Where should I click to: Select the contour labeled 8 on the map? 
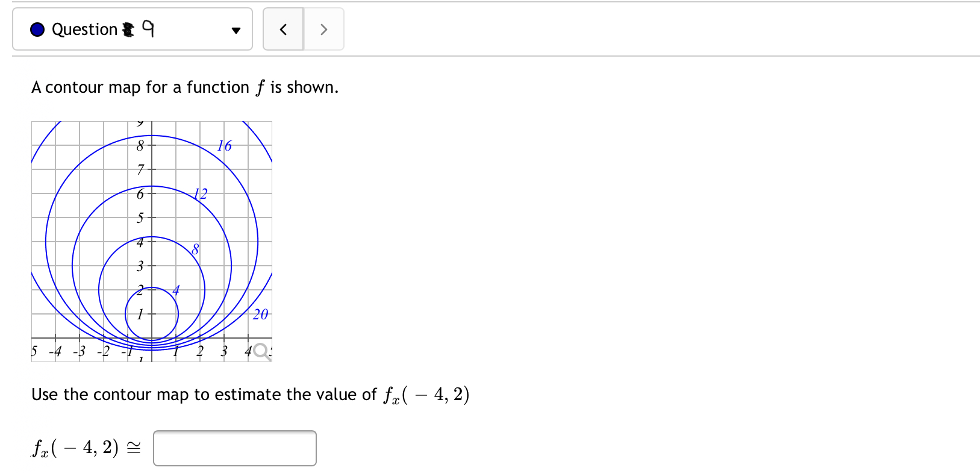point(195,249)
